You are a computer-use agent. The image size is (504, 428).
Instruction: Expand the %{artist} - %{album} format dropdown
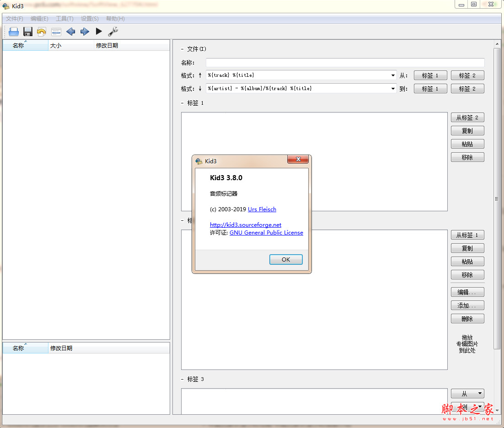(x=393, y=89)
